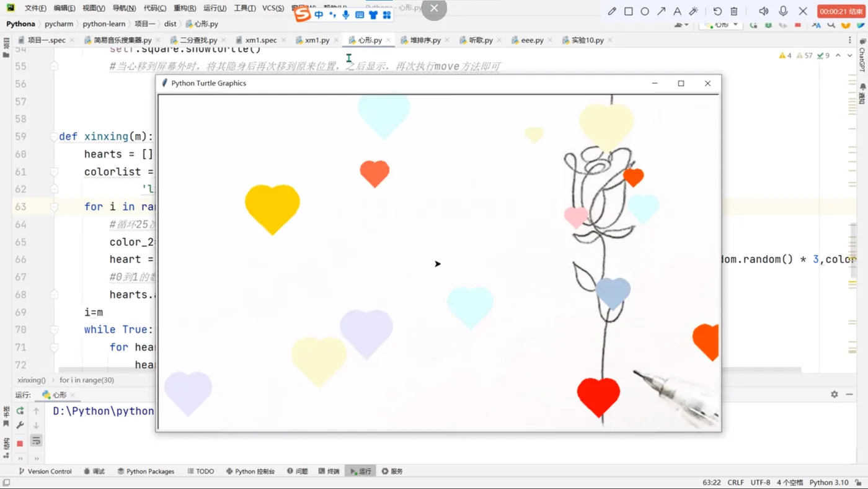Open Sogou skin shirt icon
Viewport: 868px width, 489px height.
pos(373,14)
